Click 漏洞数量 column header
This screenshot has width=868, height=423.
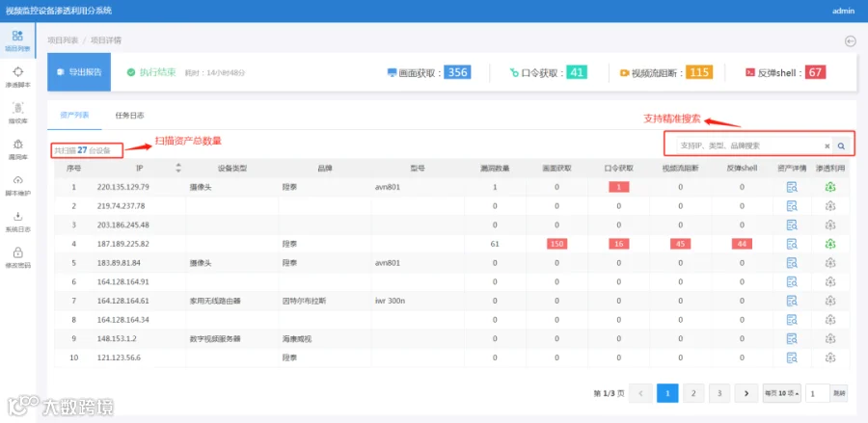coord(495,168)
